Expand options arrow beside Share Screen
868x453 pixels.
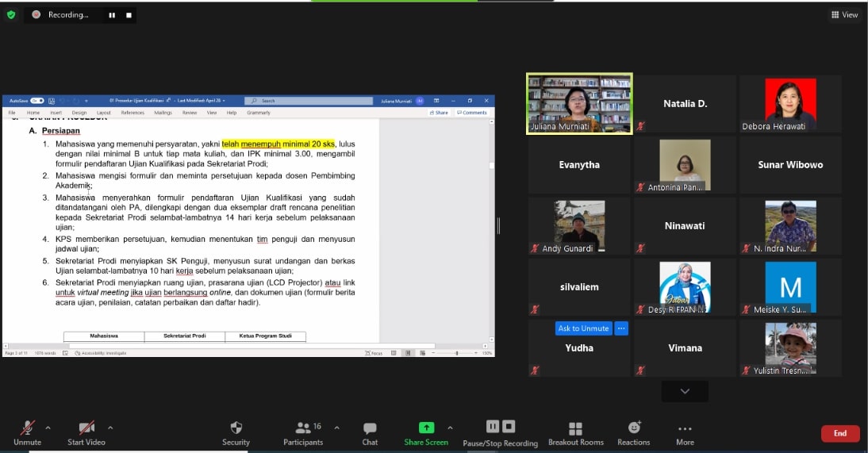(450, 428)
